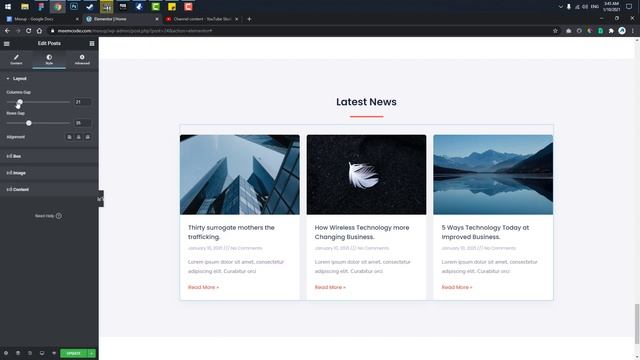Set alignment to center
The image size is (640, 360).
point(78,137)
